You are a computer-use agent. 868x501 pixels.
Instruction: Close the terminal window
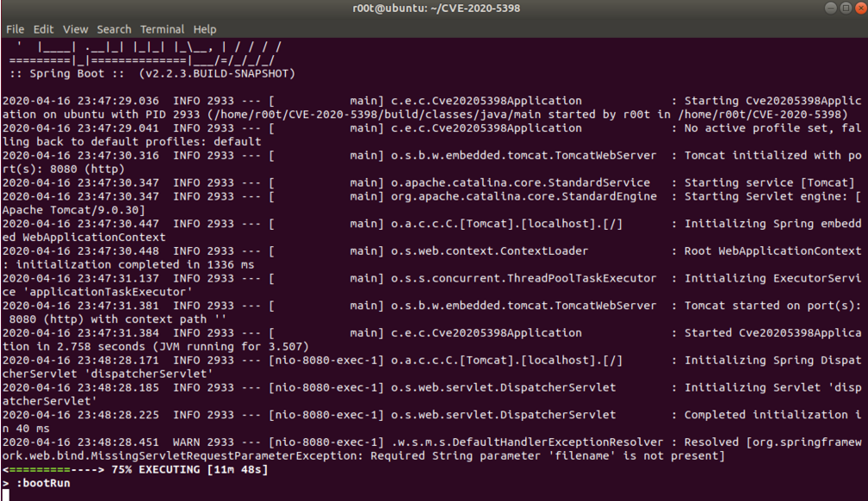tap(861, 8)
